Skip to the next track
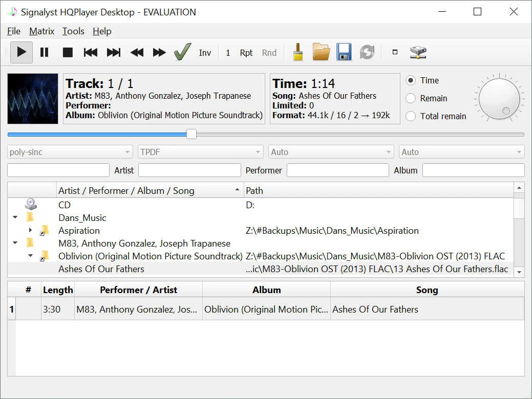Image resolution: width=532 pixels, height=399 pixels. tap(113, 52)
